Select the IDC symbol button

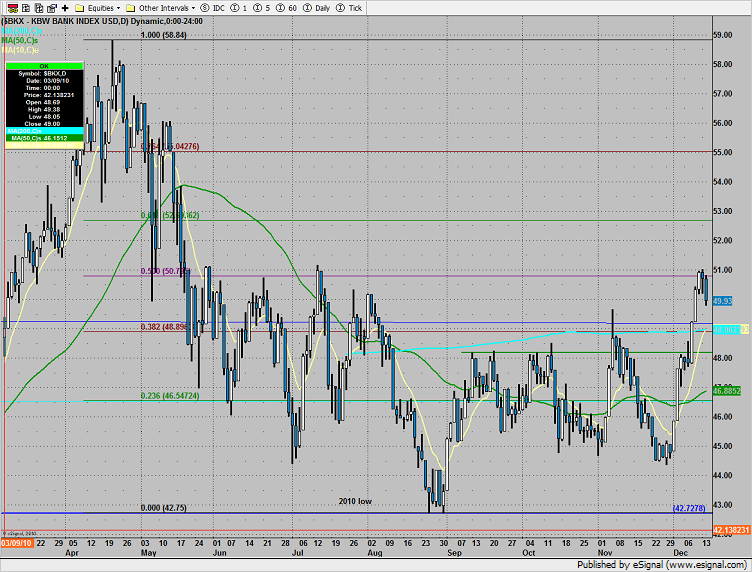[x=212, y=8]
